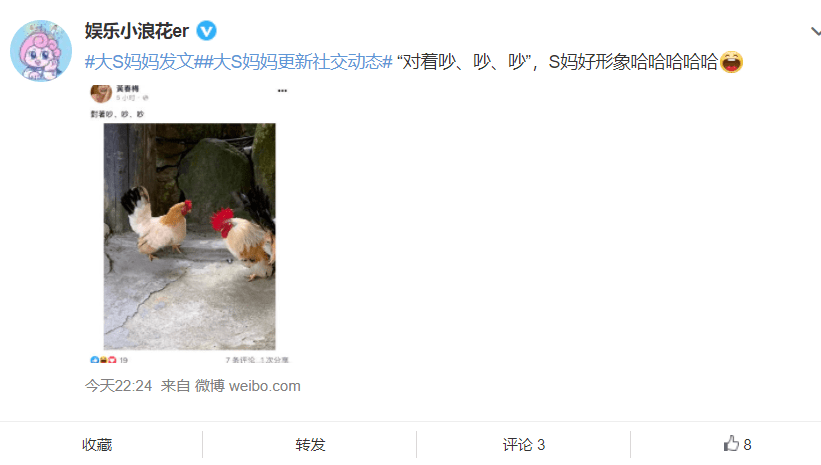Click the like count number 8

click(747, 445)
